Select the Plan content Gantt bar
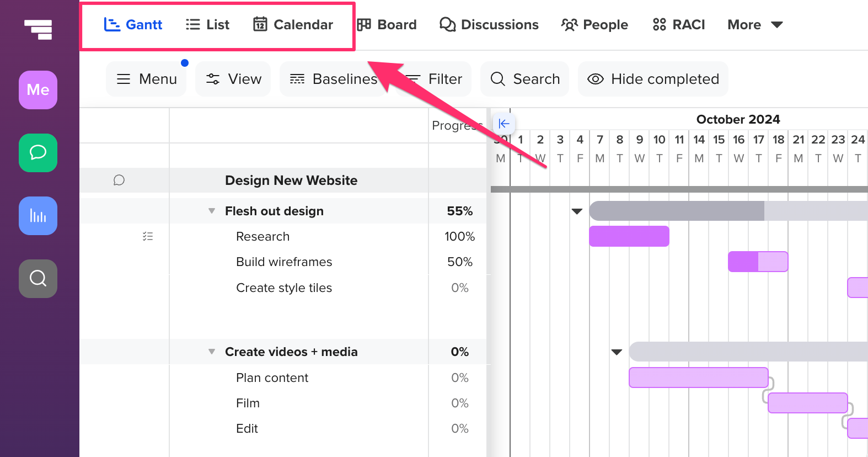This screenshot has width=868, height=457. [x=698, y=378]
